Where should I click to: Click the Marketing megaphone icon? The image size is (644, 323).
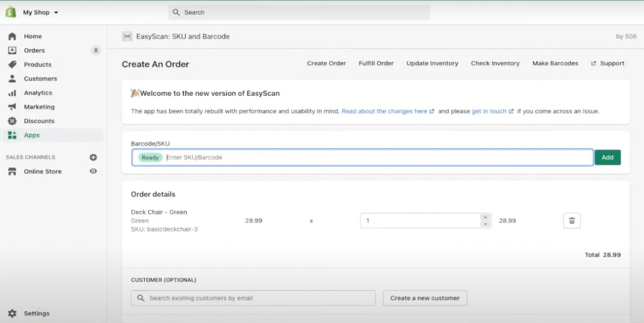point(12,107)
